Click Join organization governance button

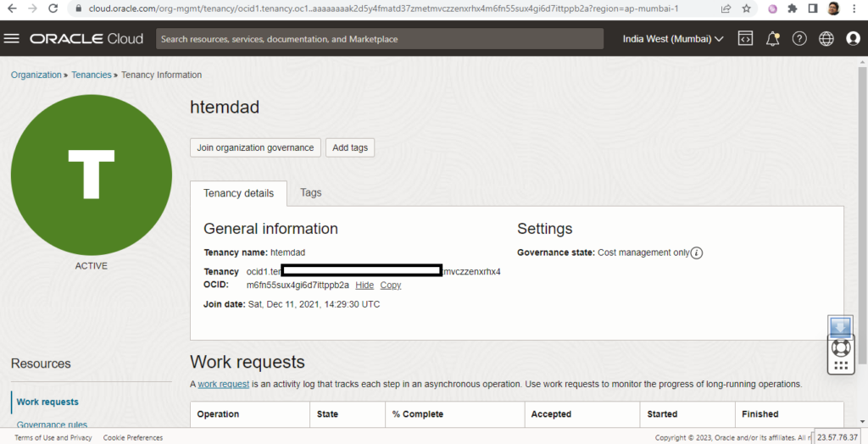tap(255, 147)
